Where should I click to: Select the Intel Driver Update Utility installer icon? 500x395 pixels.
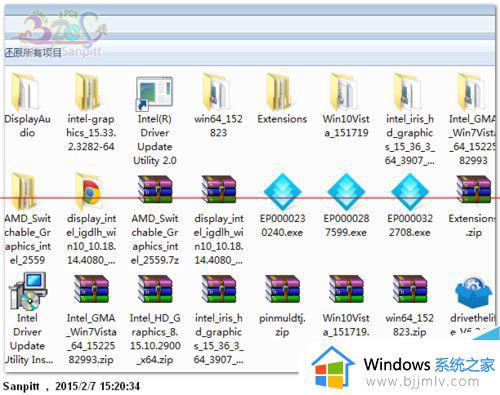[28, 291]
